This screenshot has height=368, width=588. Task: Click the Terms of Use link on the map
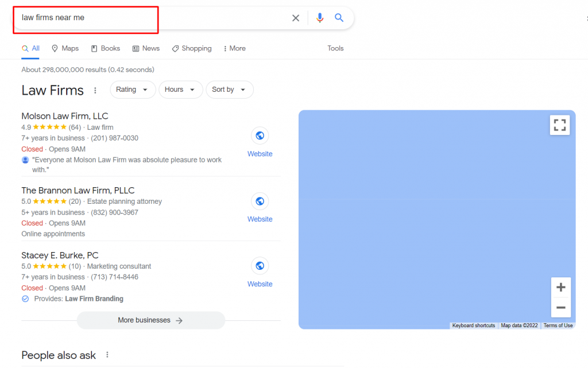pyautogui.click(x=558, y=326)
